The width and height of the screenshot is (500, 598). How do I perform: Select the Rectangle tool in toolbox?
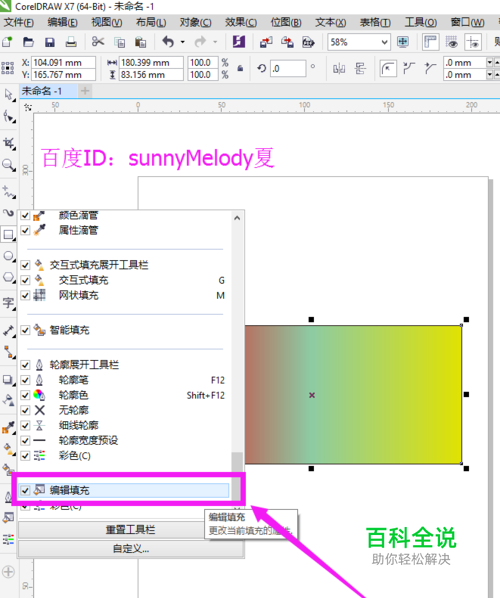click(9, 234)
